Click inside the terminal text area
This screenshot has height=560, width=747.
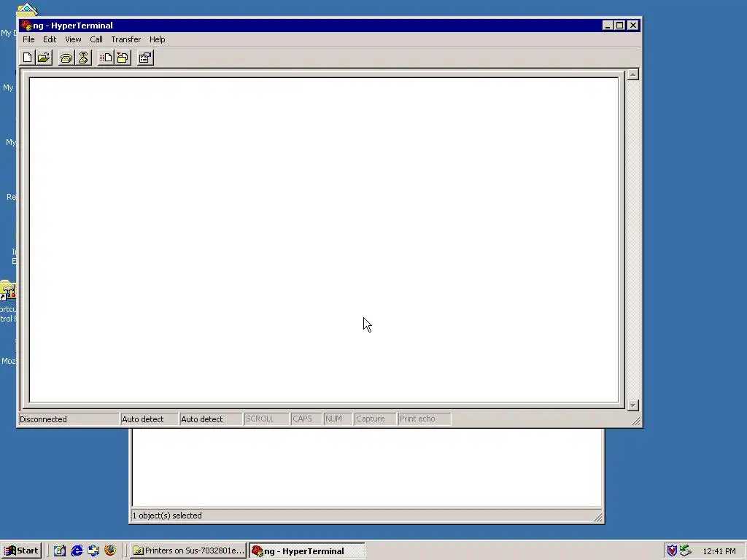pyautogui.click(x=324, y=239)
